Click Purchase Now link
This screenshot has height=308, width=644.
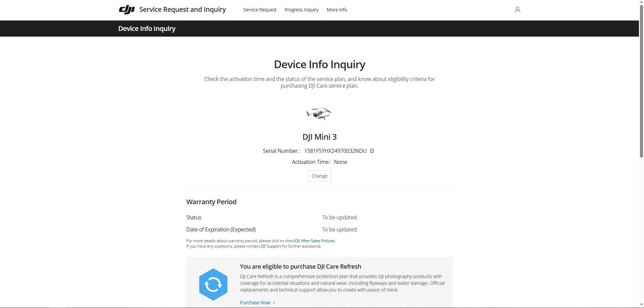tap(255, 303)
